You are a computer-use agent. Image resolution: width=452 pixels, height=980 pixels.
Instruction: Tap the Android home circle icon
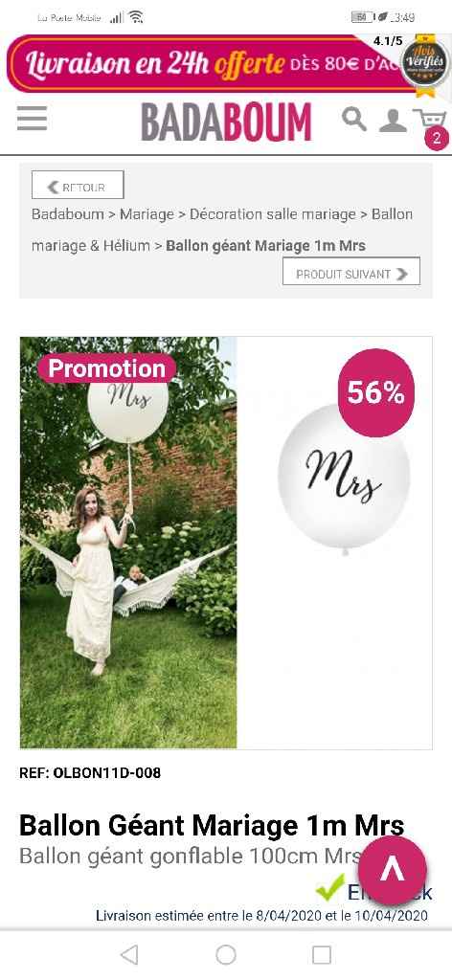pyautogui.click(x=226, y=954)
